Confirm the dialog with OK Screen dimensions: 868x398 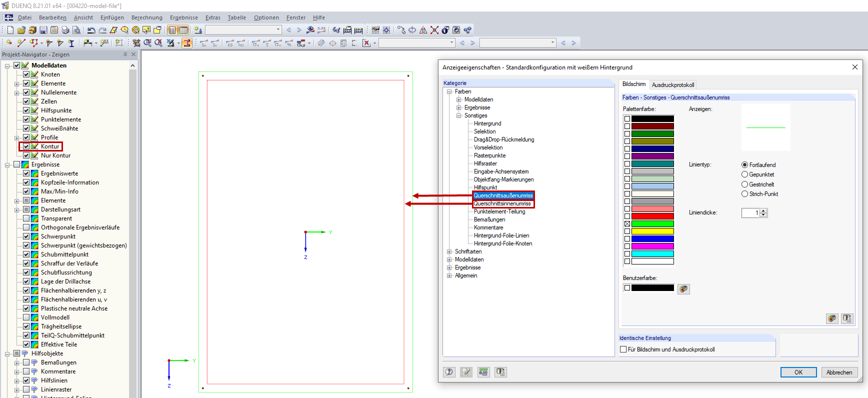pyautogui.click(x=798, y=372)
